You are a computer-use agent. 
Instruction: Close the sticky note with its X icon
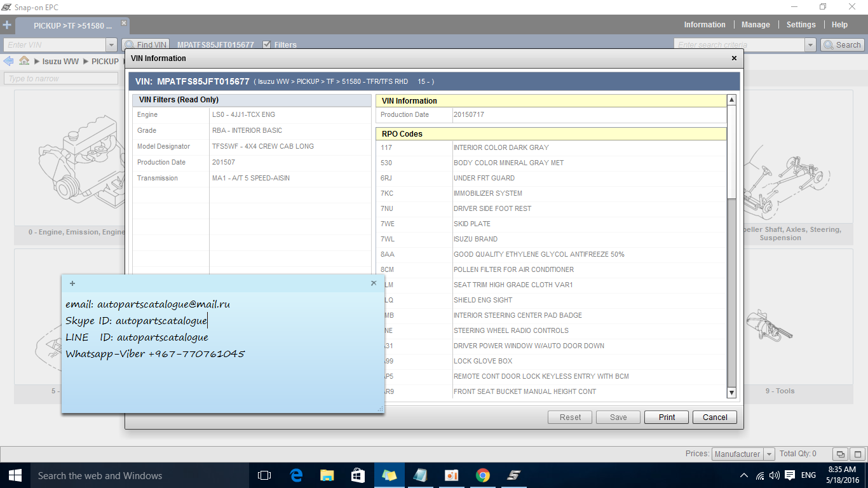[x=373, y=283]
